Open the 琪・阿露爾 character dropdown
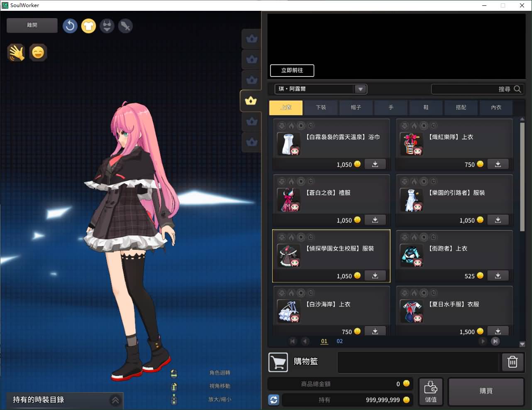Viewport: 532px width, 410px height. (x=360, y=89)
